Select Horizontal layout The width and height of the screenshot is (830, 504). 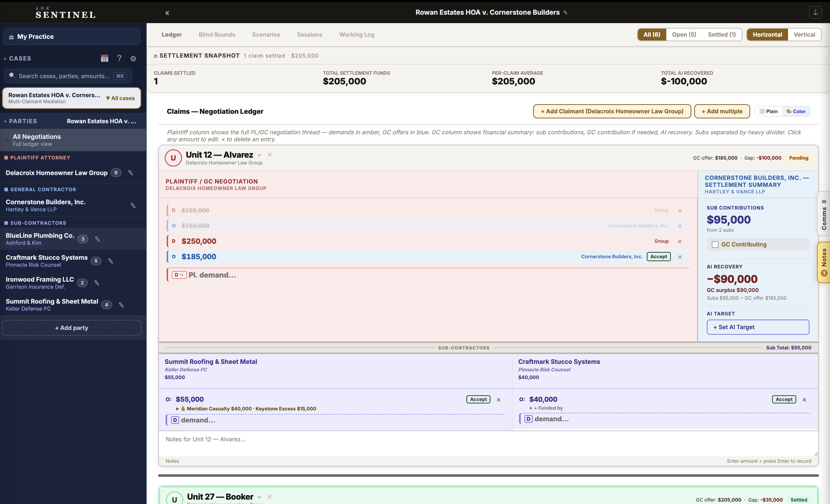(x=767, y=34)
